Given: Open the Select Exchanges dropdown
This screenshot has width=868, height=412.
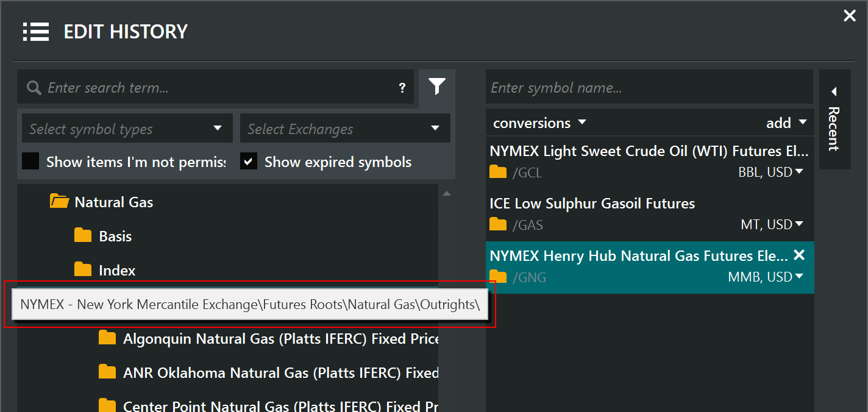Looking at the screenshot, I should click(x=345, y=129).
